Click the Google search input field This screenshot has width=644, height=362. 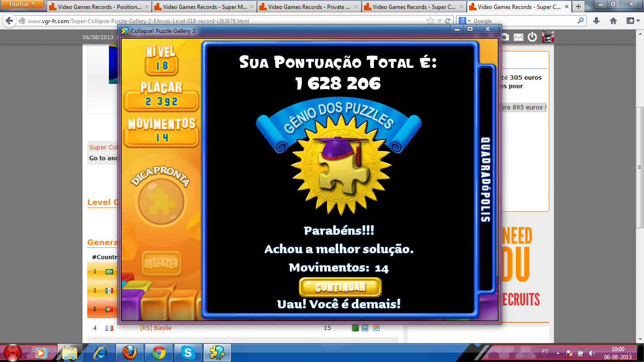pyautogui.click(x=523, y=21)
